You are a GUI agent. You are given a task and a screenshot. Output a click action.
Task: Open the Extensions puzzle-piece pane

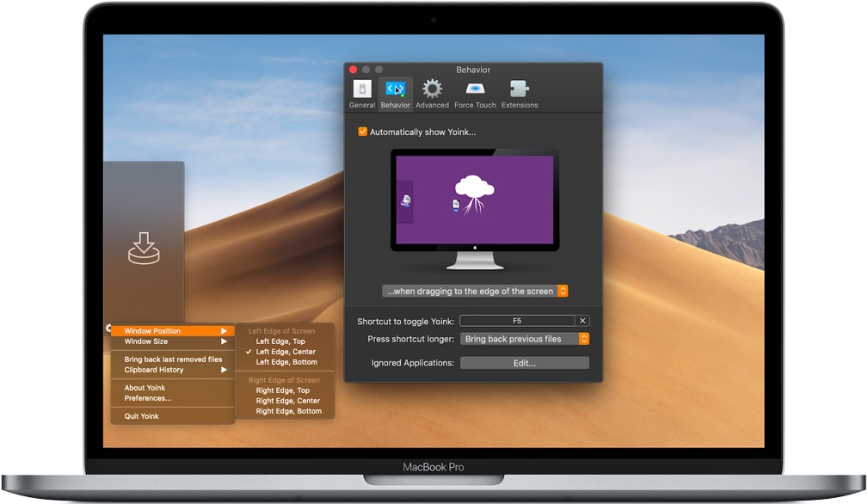[520, 94]
